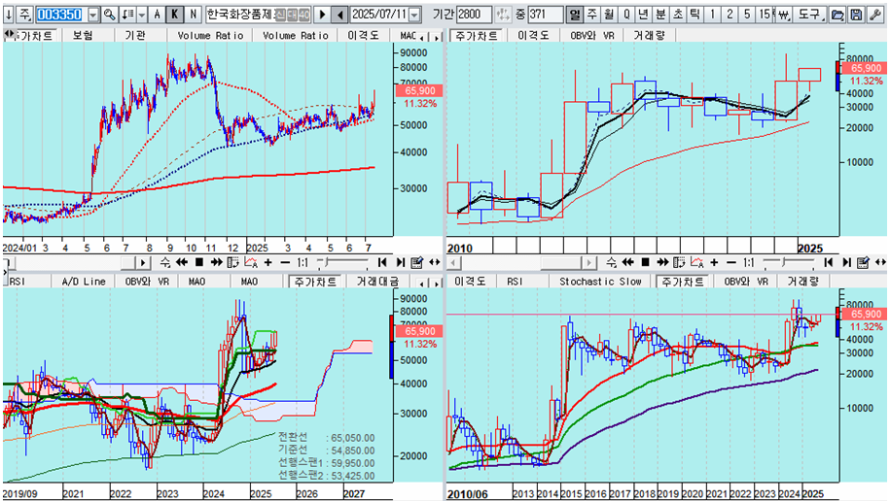Image resolution: width=890 pixels, height=501 pixels.
Task: Select A/D Line tab in bottom-left chart
Action: 83,281
